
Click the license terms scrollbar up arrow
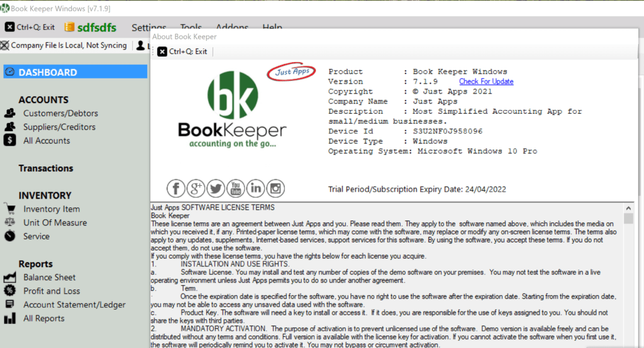[628, 207]
